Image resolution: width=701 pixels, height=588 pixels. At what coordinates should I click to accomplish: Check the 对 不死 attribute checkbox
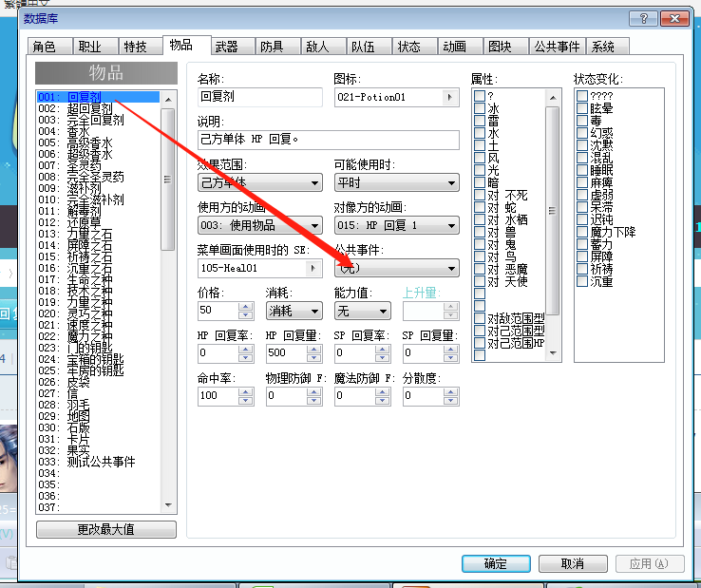[480, 195]
